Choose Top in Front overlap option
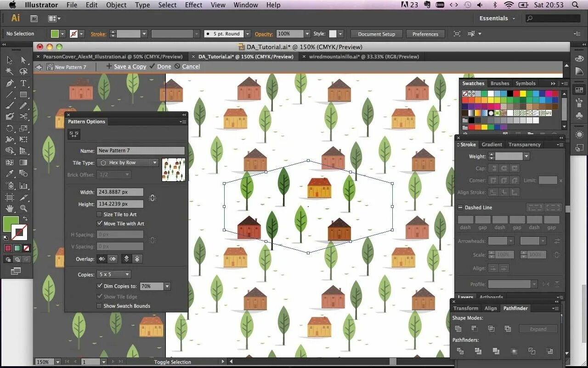The width and height of the screenshot is (588, 368). coord(126,259)
